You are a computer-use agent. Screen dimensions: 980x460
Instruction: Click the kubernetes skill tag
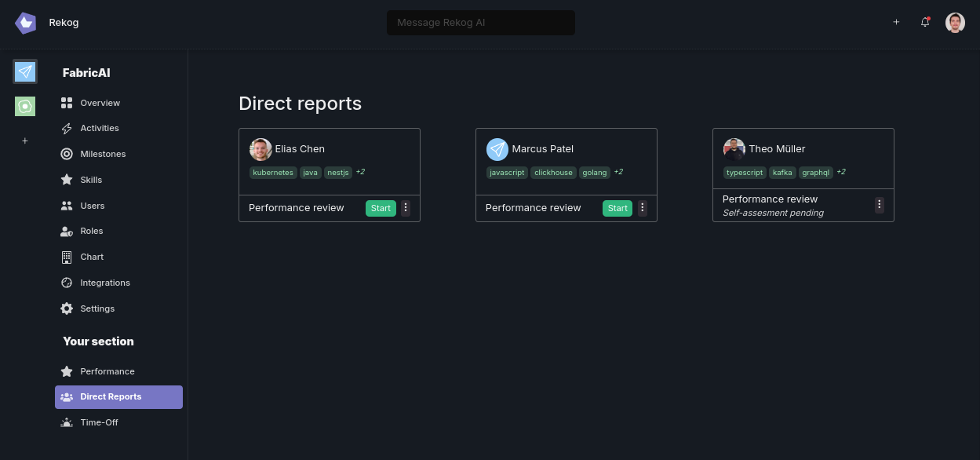click(273, 173)
